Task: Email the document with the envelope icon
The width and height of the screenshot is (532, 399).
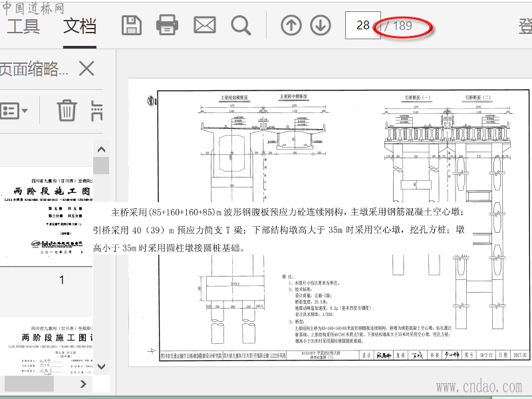Action: click(205, 25)
